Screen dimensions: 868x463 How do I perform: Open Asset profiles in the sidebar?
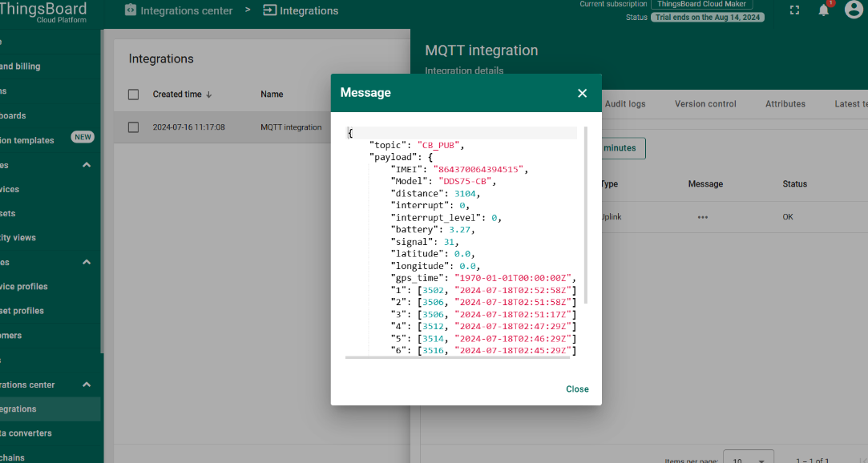click(50, 311)
